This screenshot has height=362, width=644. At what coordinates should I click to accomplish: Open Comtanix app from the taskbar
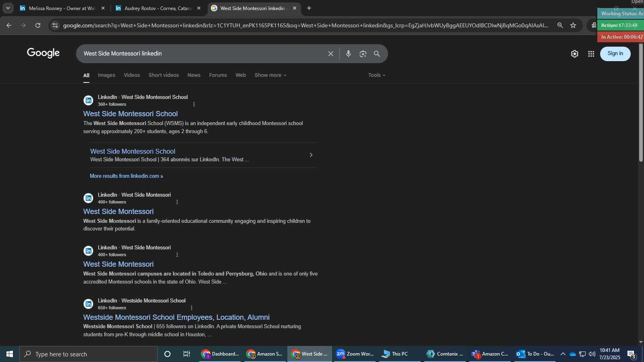[445, 354]
